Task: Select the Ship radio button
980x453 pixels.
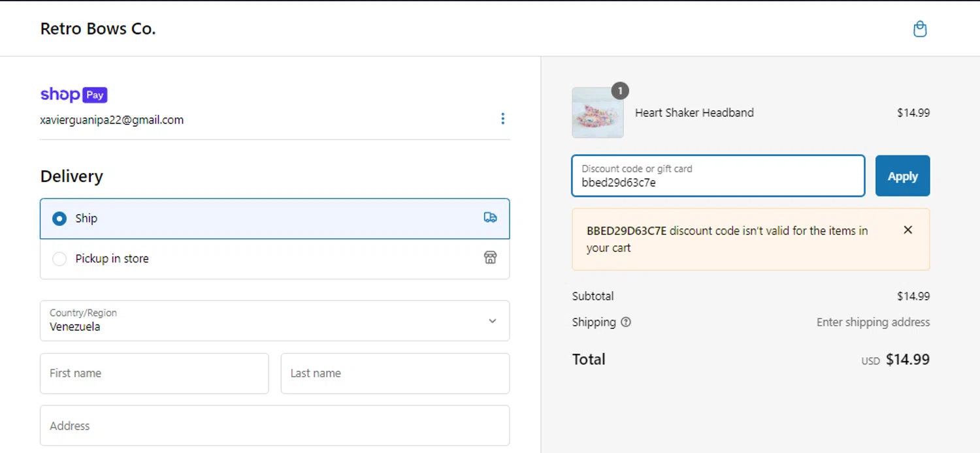Action: (59, 219)
